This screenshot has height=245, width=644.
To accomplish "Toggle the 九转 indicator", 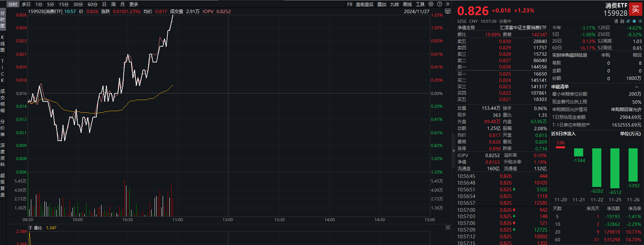I will pos(394,4).
